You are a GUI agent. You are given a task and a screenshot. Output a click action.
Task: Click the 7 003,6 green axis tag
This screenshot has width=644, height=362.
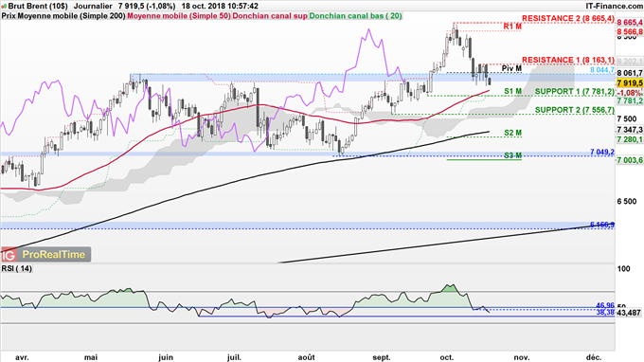[x=630, y=160]
